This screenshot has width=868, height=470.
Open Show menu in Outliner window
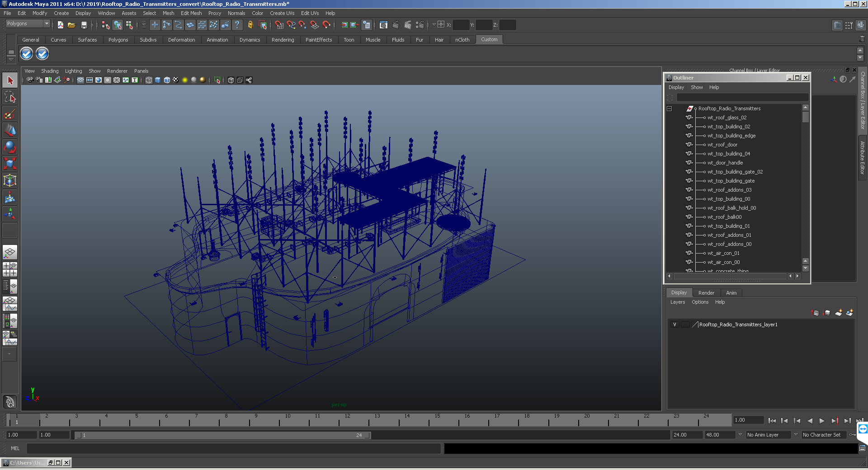pos(696,87)
